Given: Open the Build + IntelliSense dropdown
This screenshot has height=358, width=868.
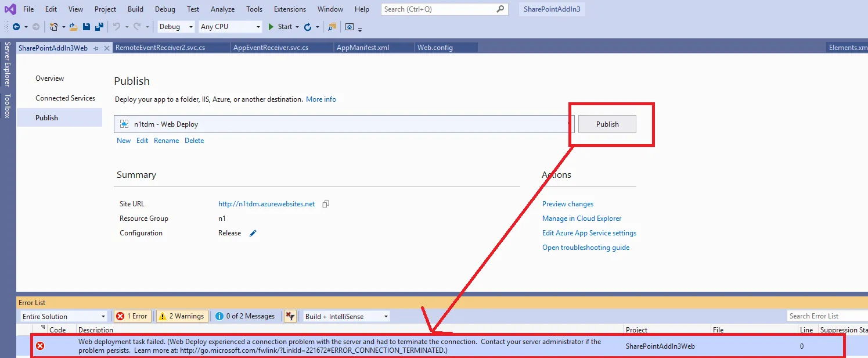Looking at the screenshot, I should pos(346,316).
